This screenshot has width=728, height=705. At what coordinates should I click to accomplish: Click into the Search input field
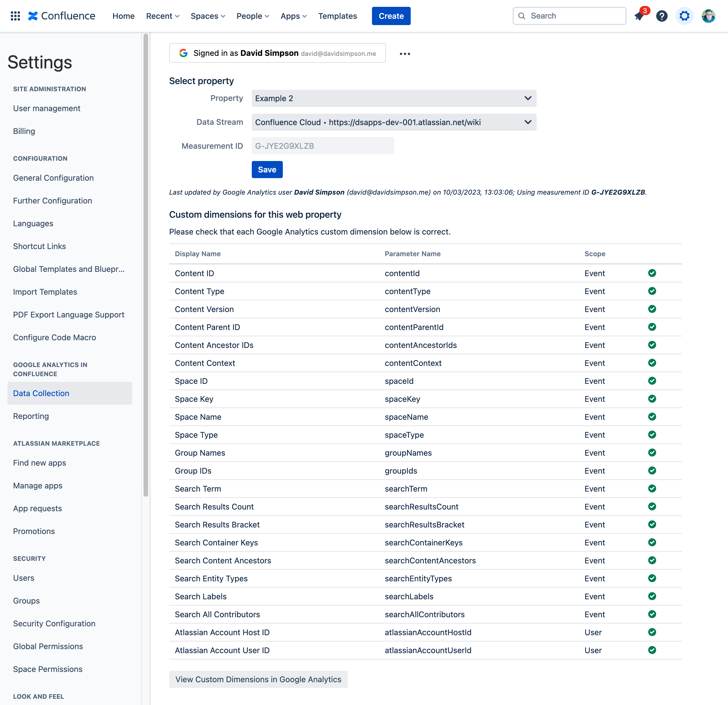pos(574,16)
